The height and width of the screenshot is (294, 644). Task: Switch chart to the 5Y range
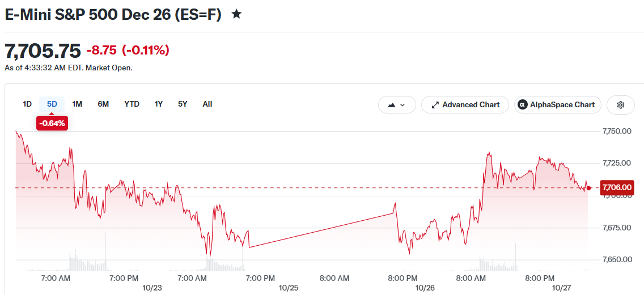pyautogui.click(x=183, y=104)
